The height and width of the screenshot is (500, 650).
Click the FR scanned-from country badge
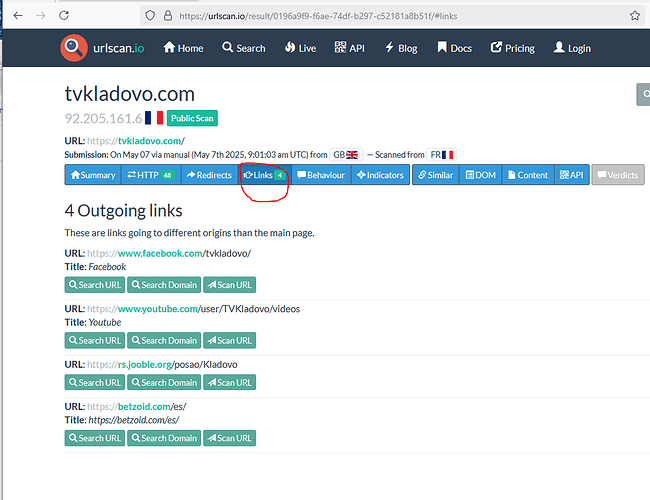tap(441, 155)
